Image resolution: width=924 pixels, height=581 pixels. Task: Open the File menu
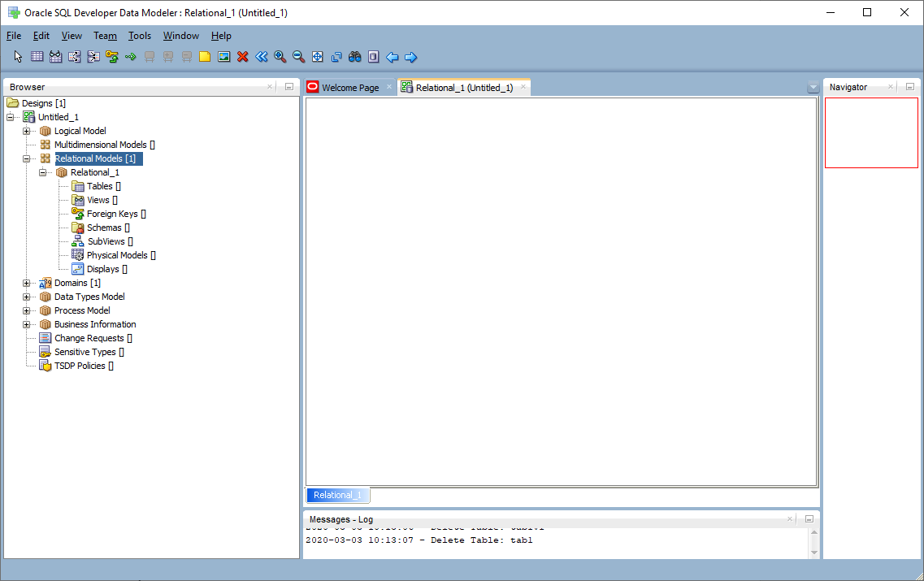pyautogui.click(x=14, y=36)
